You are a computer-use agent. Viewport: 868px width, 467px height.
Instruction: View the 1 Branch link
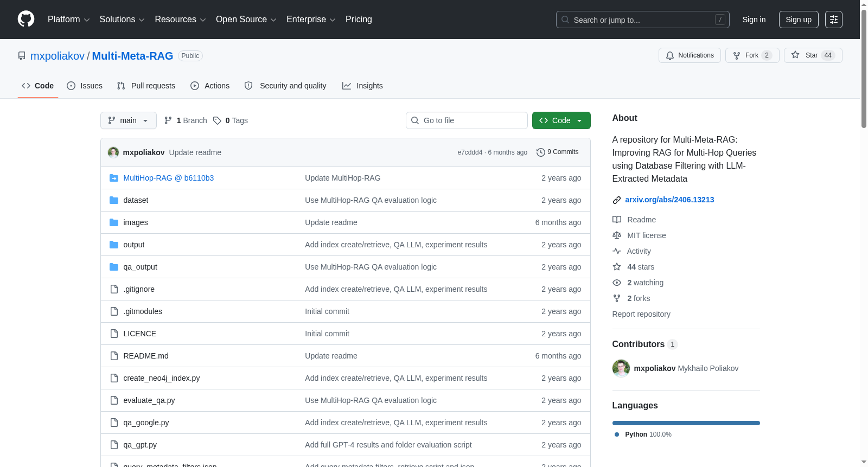point(186,120)
